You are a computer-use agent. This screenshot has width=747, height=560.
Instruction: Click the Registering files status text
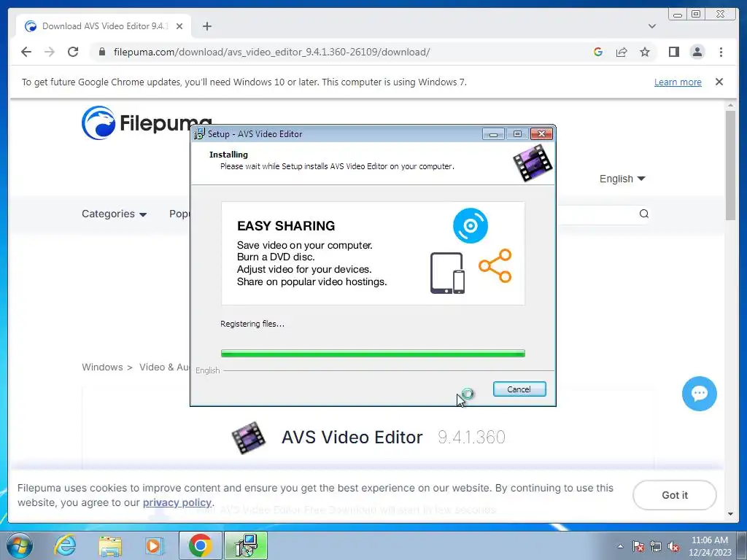click(x=252, y=324)
